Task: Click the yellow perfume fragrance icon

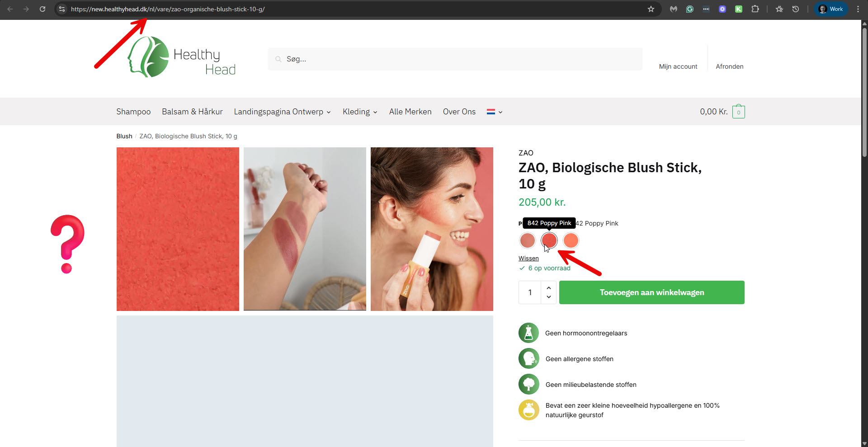Action: (x=528, y=410)
